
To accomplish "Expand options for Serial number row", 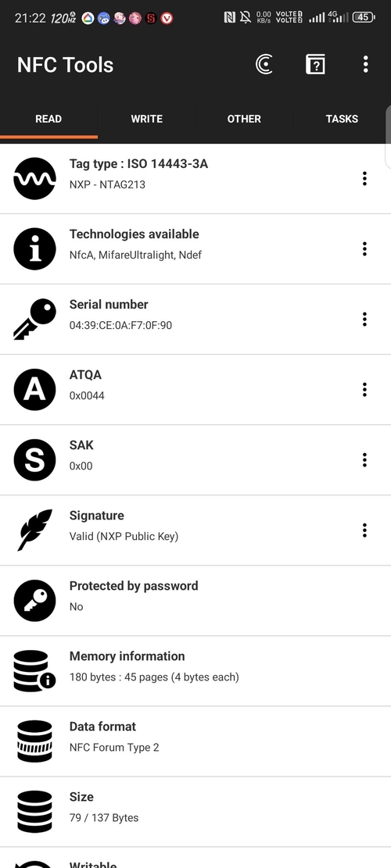I will pyautogui.click(x=364, y=320).
